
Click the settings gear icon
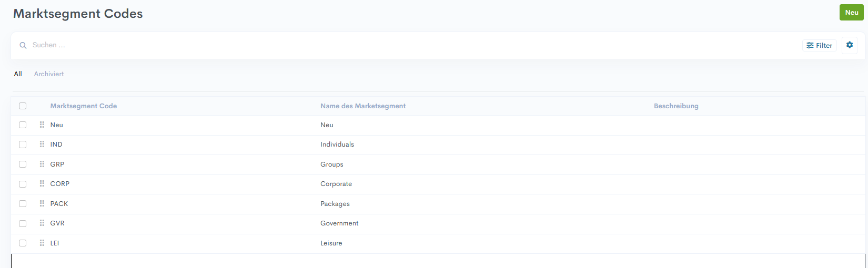click(849, 45)
